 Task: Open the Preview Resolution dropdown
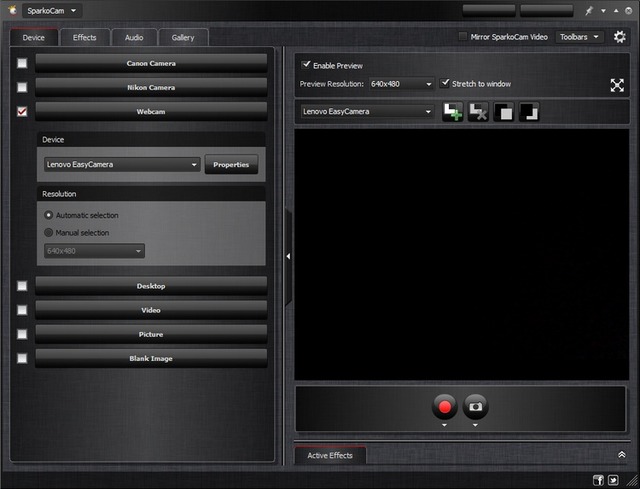point(400,84)
